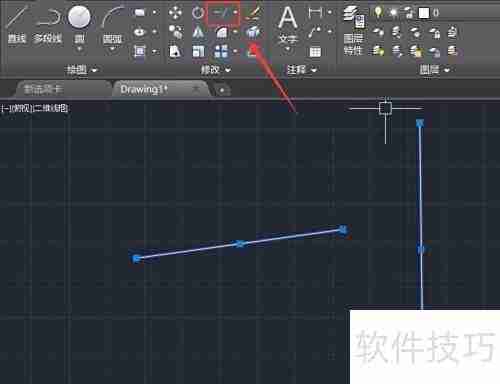Click the layer Lock tool icon
The width and height of the screenshot is (500, 384).
click(434, 32)
